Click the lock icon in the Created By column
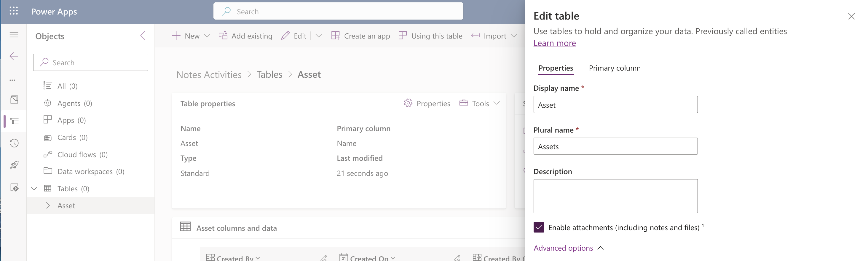Viewport: 868px width, 261px height. [x=323, y=258]
